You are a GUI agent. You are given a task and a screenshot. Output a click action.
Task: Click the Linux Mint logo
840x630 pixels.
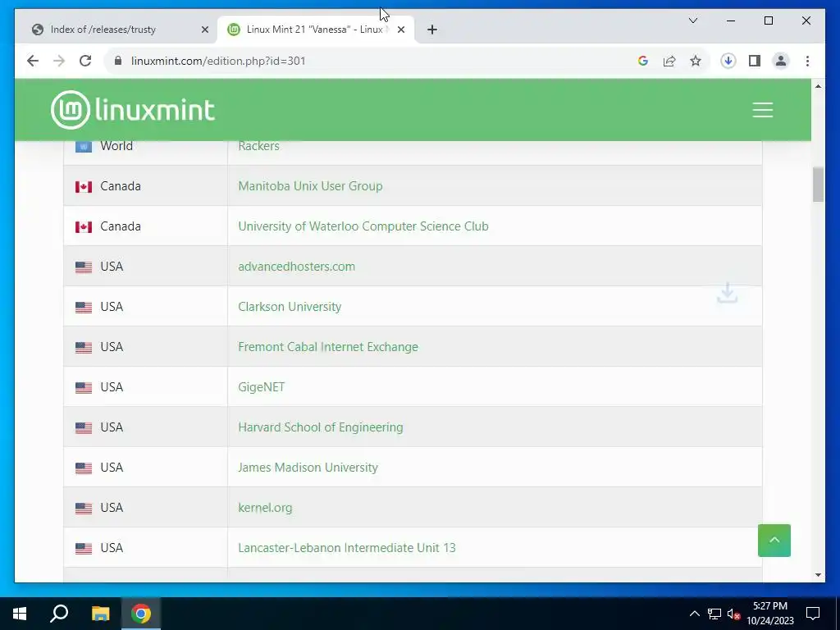click(133, 110)
